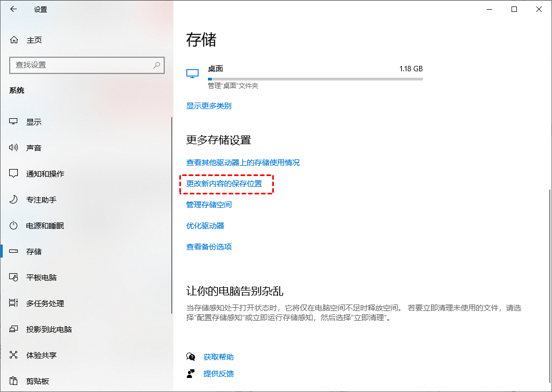Click the Focus assist moon icon
552x392 pixels.
[x=14, y=200]
